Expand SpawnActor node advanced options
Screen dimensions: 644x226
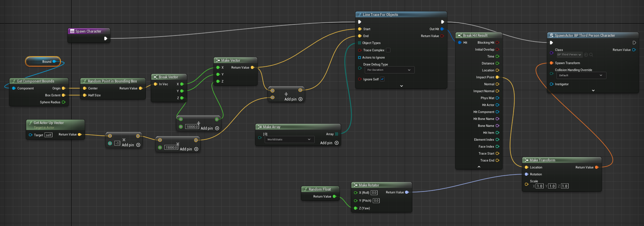[593, 90]
